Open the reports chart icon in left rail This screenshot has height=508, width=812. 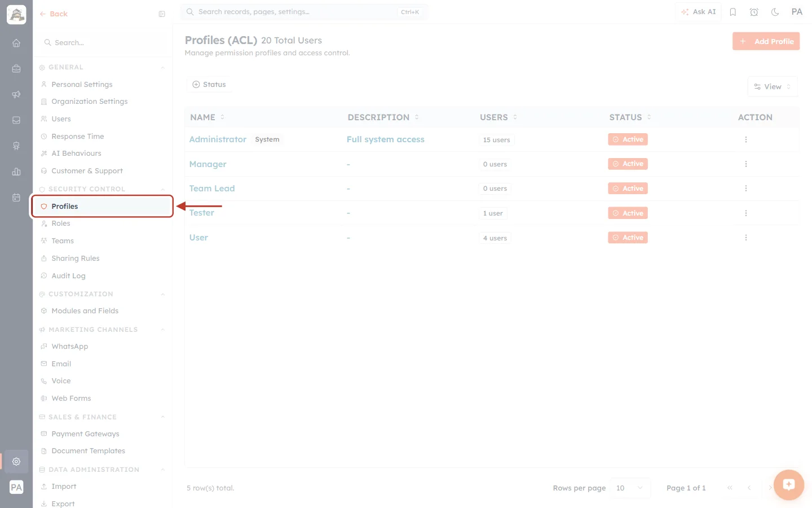point(16,172)
